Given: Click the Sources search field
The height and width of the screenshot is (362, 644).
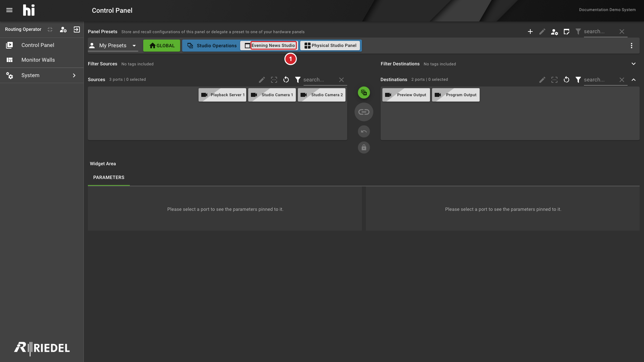Looking at the screenshot, I should (320, 80).
